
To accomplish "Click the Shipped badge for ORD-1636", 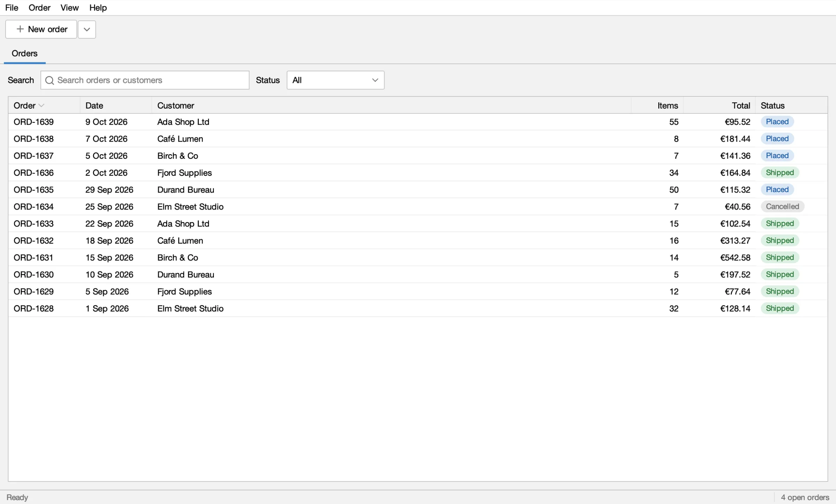I will [780, 173].
